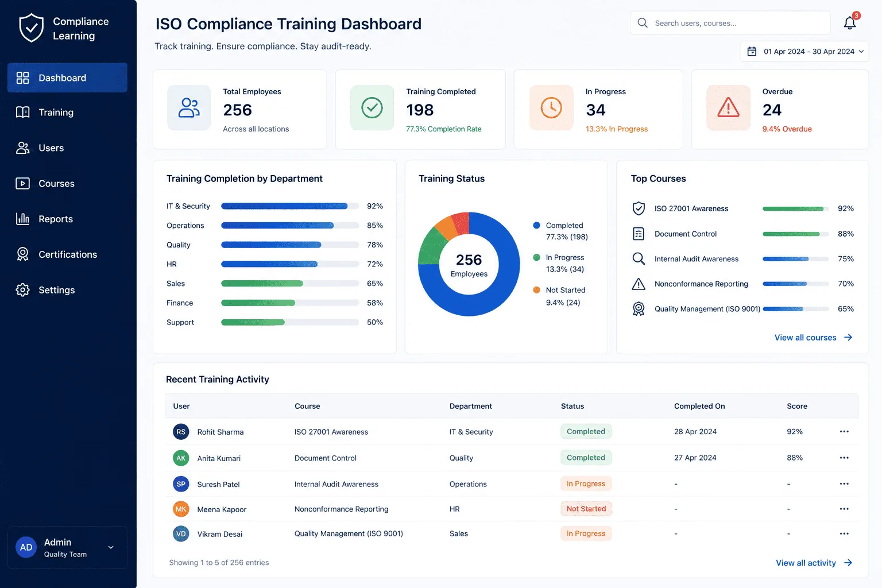Click the Training Completed checkmark icon

click(372, 108)
